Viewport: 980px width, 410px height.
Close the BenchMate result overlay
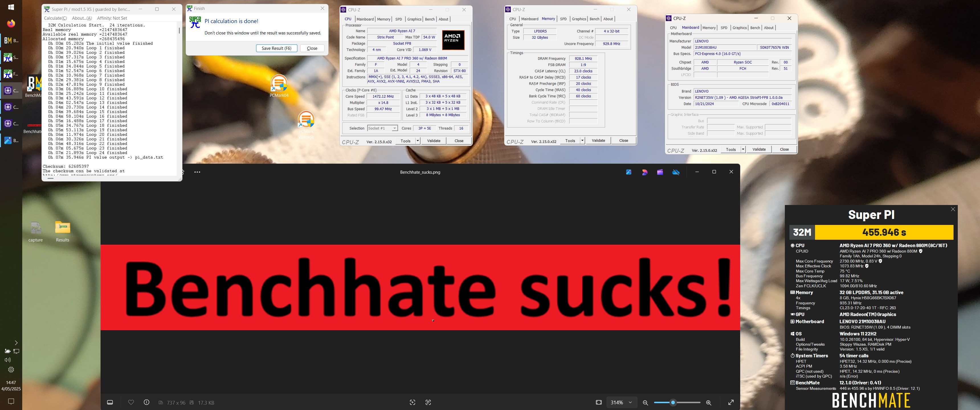coord(953,209)
